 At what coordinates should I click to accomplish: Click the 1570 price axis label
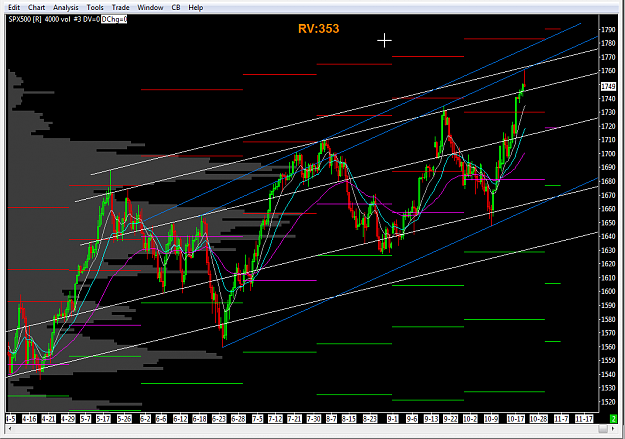tap(608, 333)
